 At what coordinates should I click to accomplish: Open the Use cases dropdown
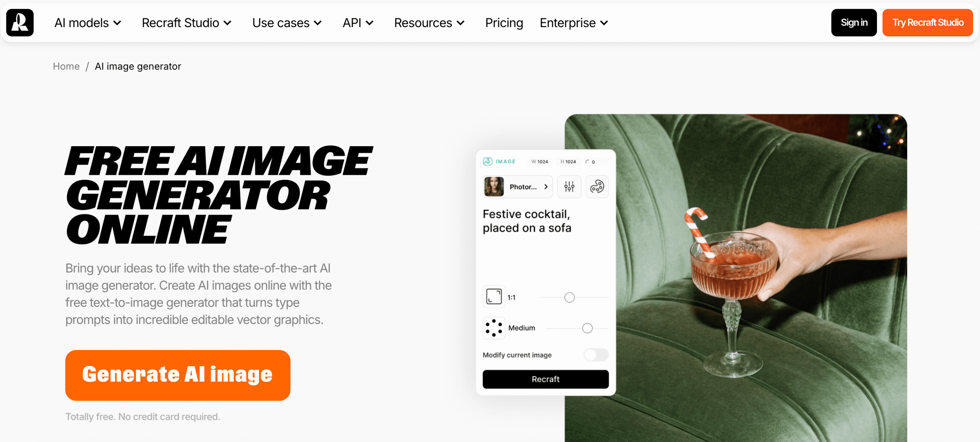287,23
